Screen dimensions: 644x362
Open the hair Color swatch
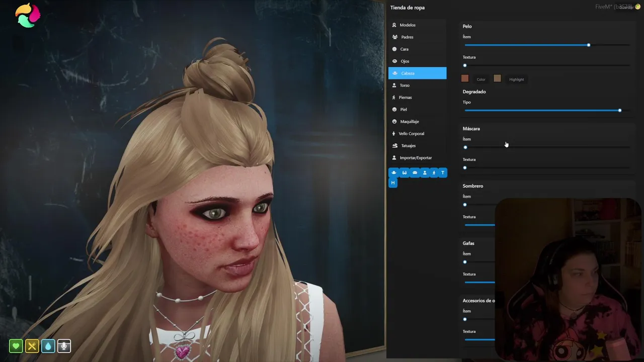(x=465, y=78)
